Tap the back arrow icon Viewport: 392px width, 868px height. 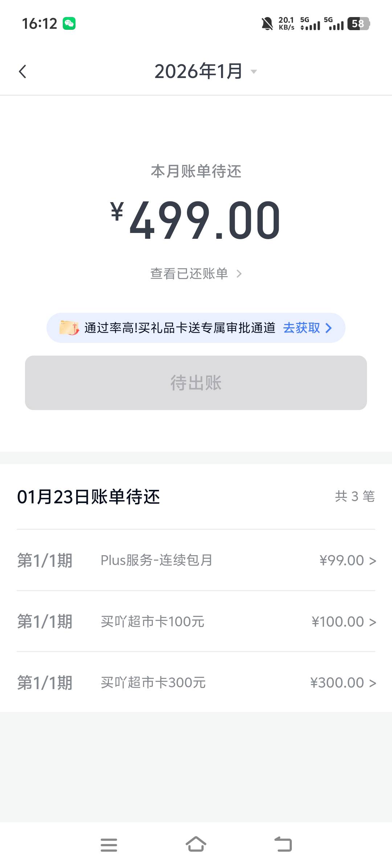click(23, 71)
